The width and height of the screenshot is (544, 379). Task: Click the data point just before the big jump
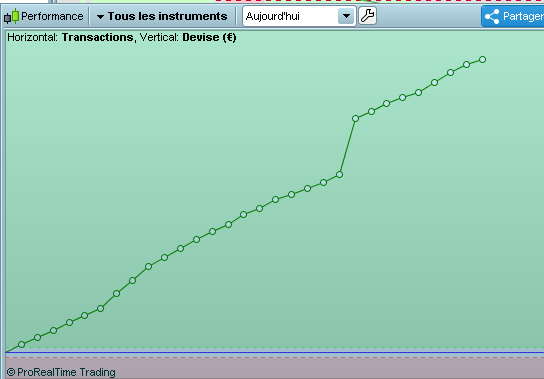(x=339, y=175)
